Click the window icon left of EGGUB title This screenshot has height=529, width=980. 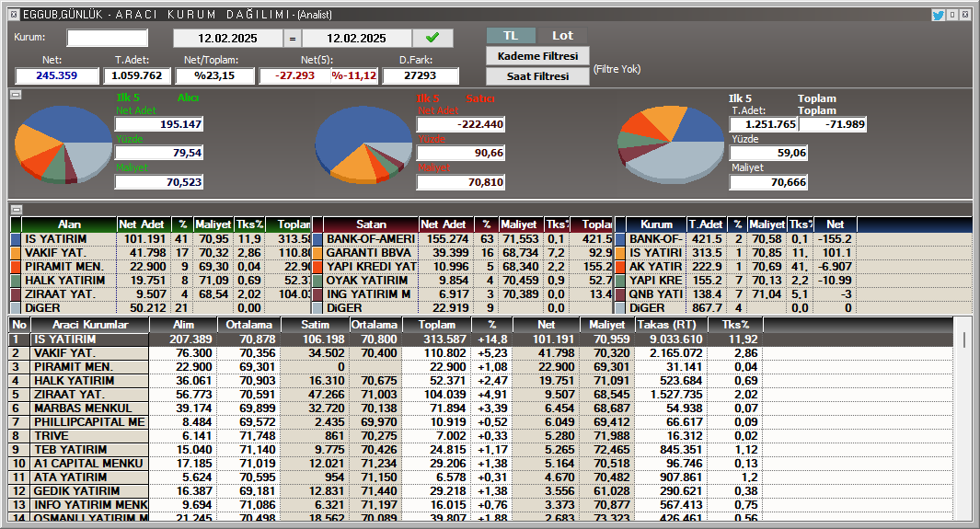[x=14, y=15]
